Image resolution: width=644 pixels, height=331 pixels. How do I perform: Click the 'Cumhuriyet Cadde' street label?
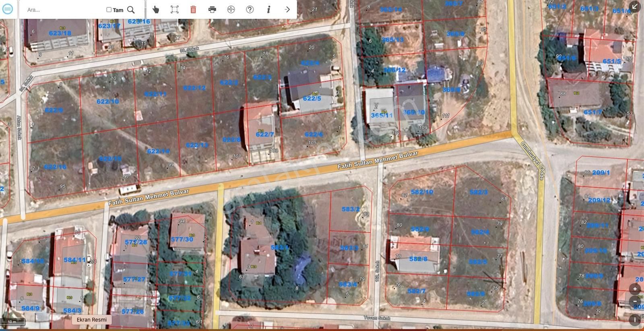(x=532, y=160)
